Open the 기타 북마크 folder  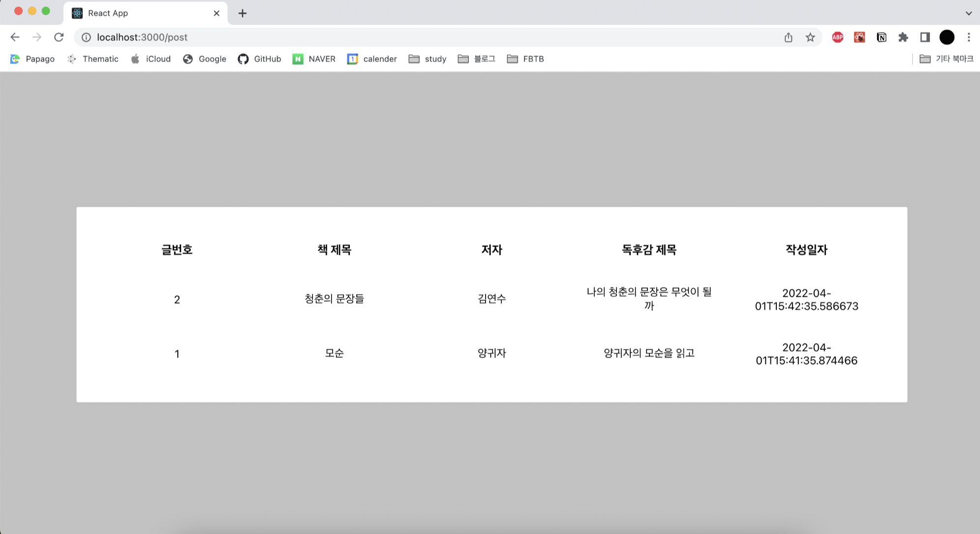click(946, 59)
